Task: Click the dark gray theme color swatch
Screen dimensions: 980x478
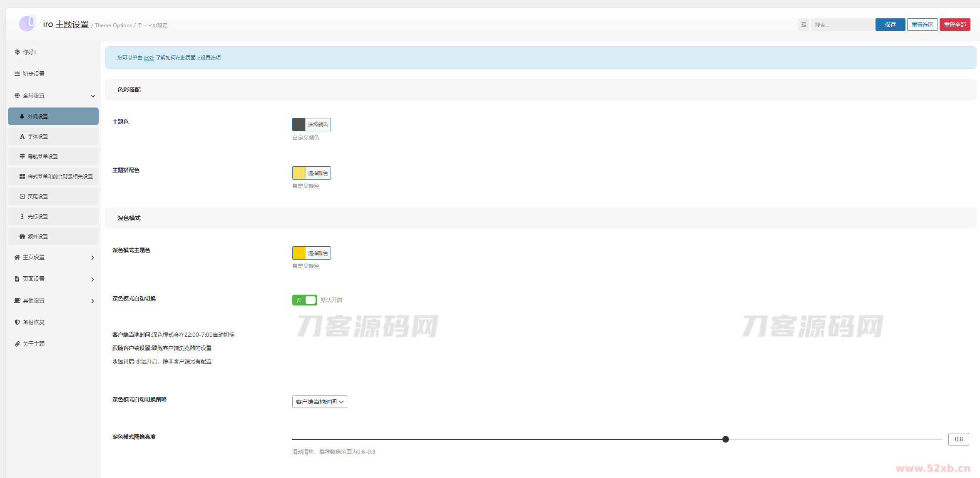Action: [x=299, y=125]
